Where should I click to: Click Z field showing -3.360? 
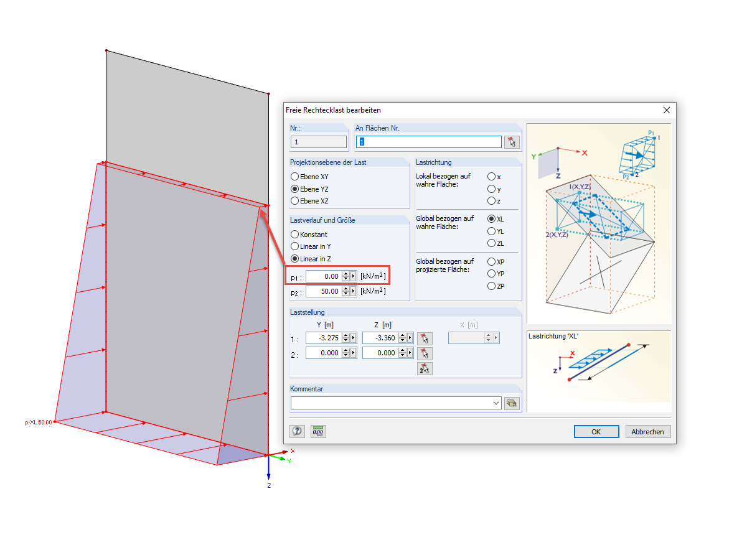click(x=380, y=338)
